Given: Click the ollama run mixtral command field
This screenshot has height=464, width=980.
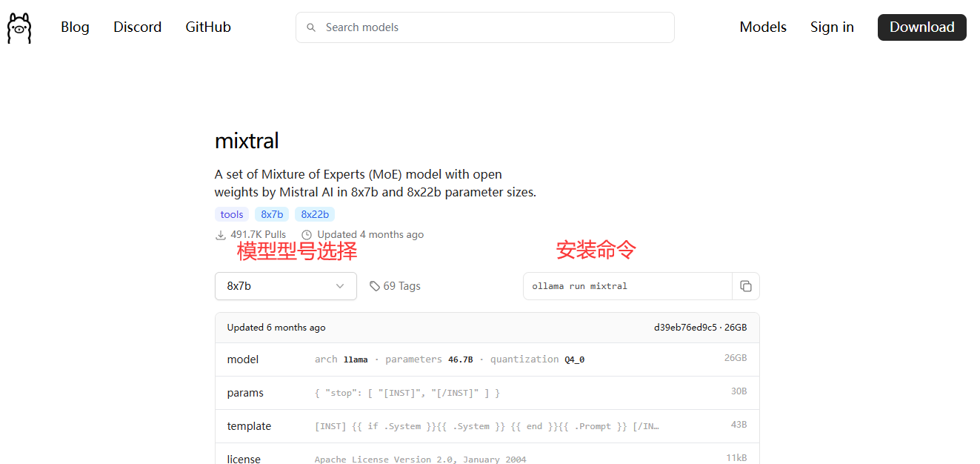Looking at the screenshot, I should point(627,286).
